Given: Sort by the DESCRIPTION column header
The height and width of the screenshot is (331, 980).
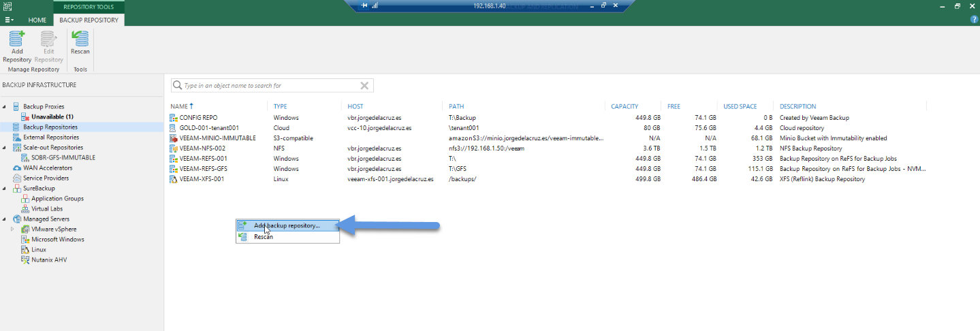Looking at the screenshot, I should 797,106.
